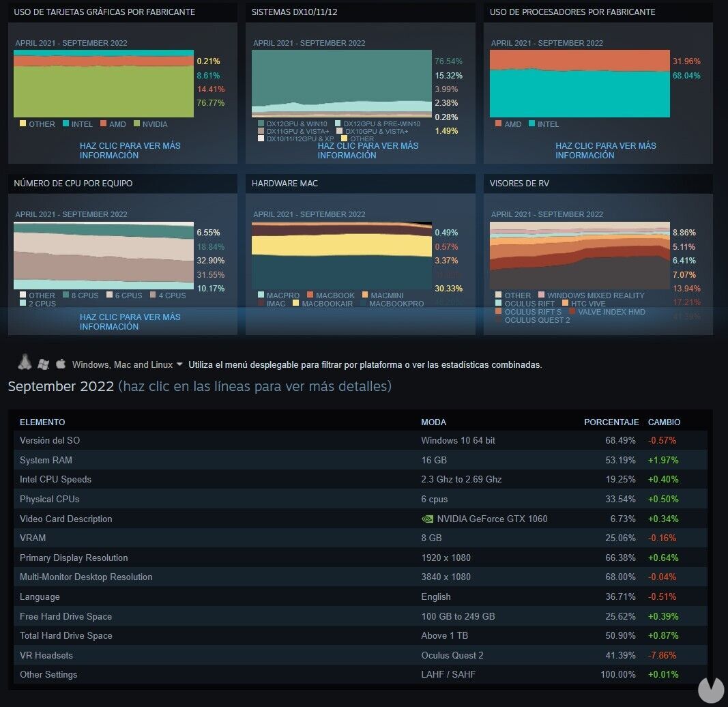Click the NVIDIA logo beside GeForce GTX 1060
728x707 pixels.
[x=427, y=519]
